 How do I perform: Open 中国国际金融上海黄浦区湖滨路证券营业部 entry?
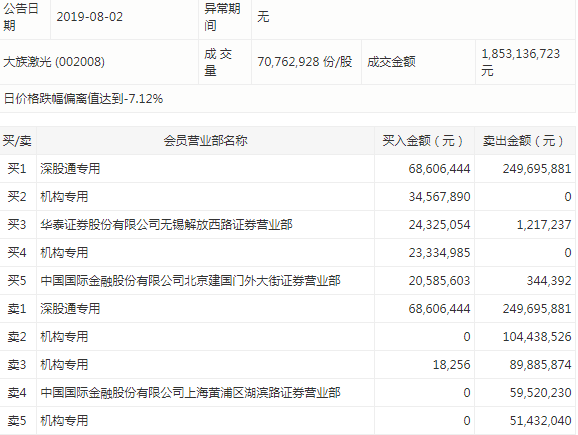[190, 393]
